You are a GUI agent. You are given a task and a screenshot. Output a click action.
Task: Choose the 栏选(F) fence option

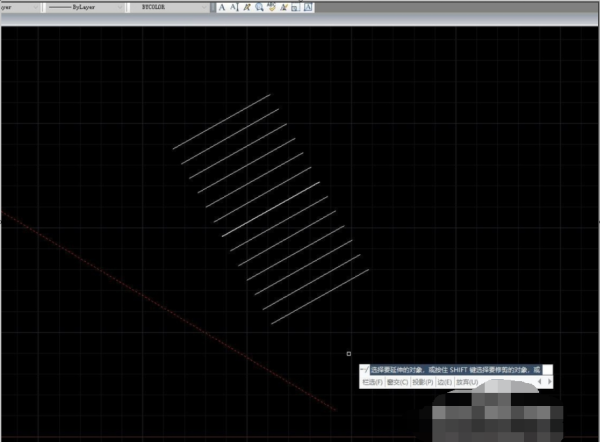coord(372,382)
